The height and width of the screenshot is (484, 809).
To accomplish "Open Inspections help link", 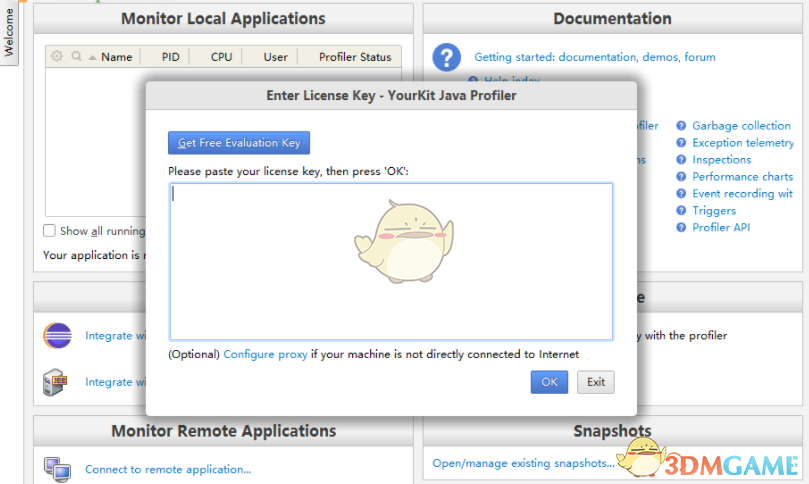I will [x=722, y=160].
